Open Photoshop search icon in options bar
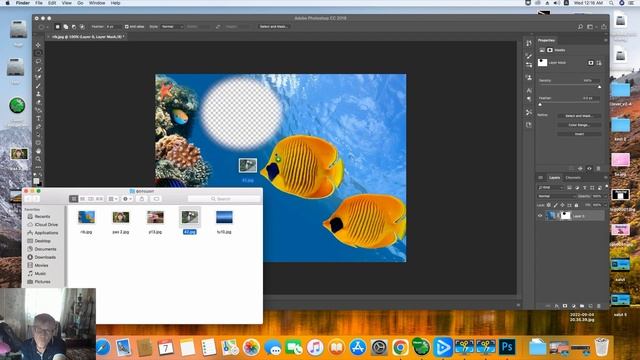The image size is (640, 360). (580, 27)
